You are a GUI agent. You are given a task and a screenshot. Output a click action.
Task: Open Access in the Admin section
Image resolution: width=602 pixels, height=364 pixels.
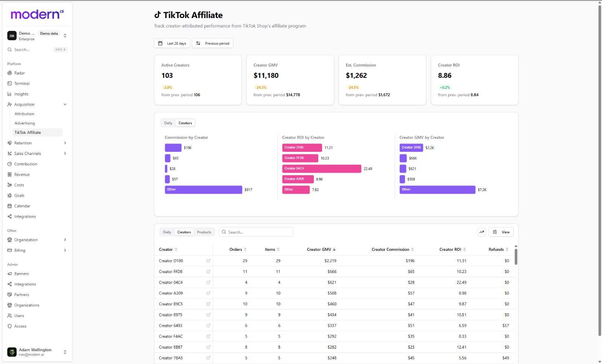pos(20,326)
